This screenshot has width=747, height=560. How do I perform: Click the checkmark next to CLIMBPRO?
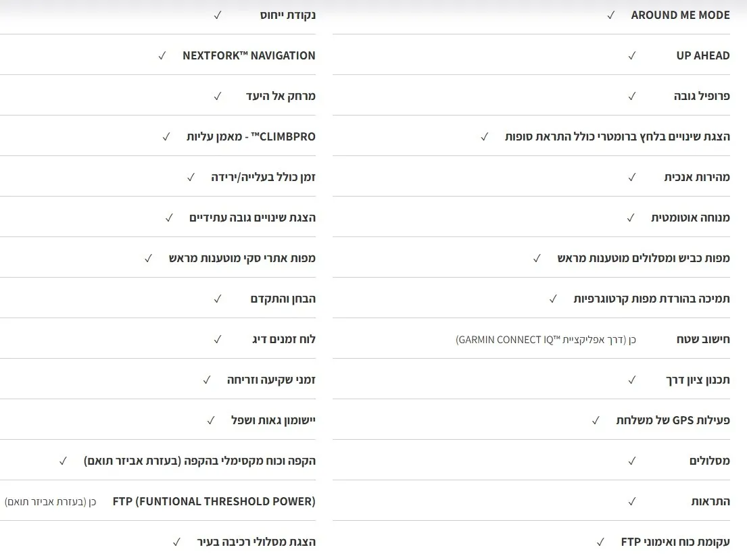pyautogui.click(x=166, y=136)
